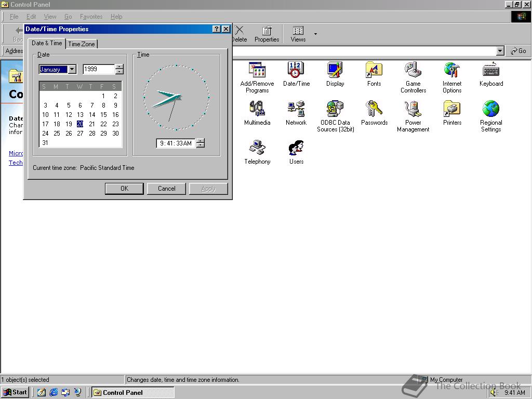532x399 pixels.
Task: Click Cancel in Date/Time Properties
Action: [166, 189]
